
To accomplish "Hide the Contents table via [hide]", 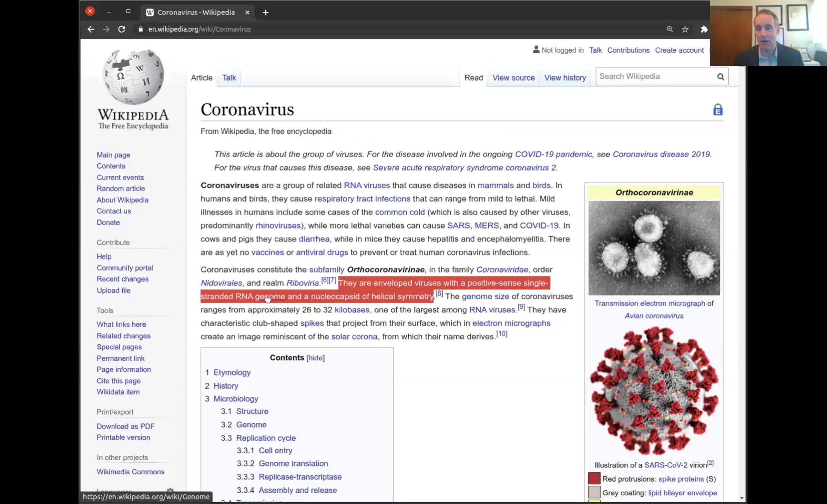I will point(316,358).
